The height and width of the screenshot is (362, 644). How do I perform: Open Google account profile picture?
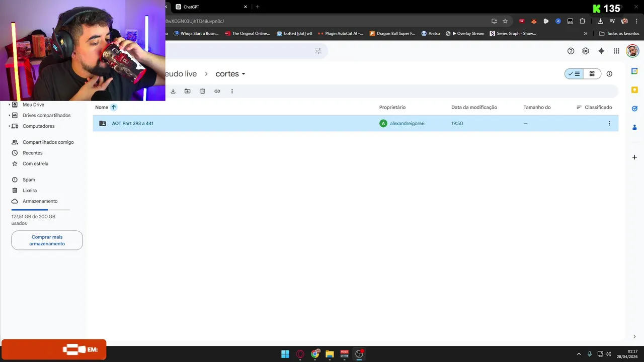click(x=632, y=51)
